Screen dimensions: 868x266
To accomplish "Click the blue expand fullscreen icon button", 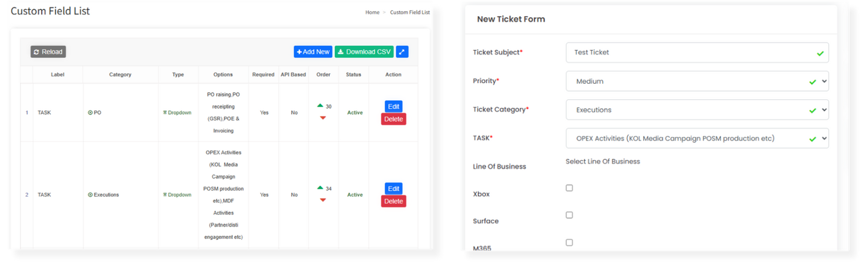I will 402,52.
